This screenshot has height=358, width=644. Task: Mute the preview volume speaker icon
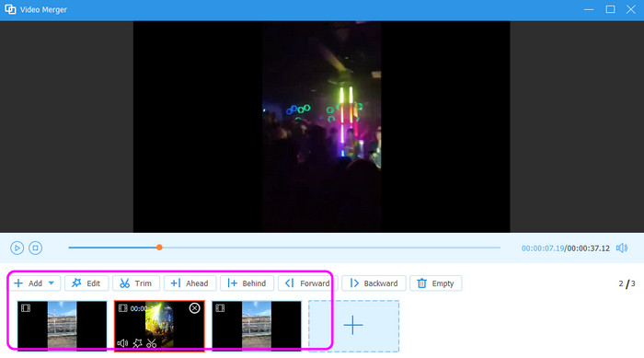[x=622, y=248]
